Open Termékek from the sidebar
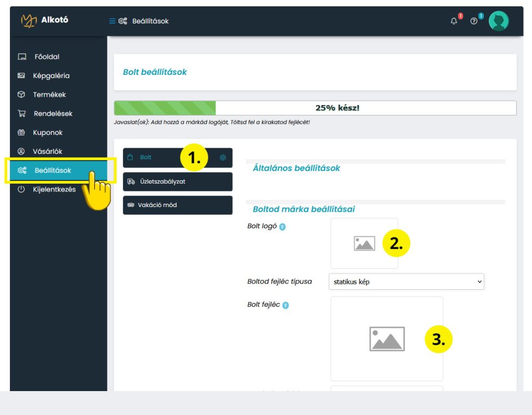Viewport: 532px width, 415px height. coord(50,95)
